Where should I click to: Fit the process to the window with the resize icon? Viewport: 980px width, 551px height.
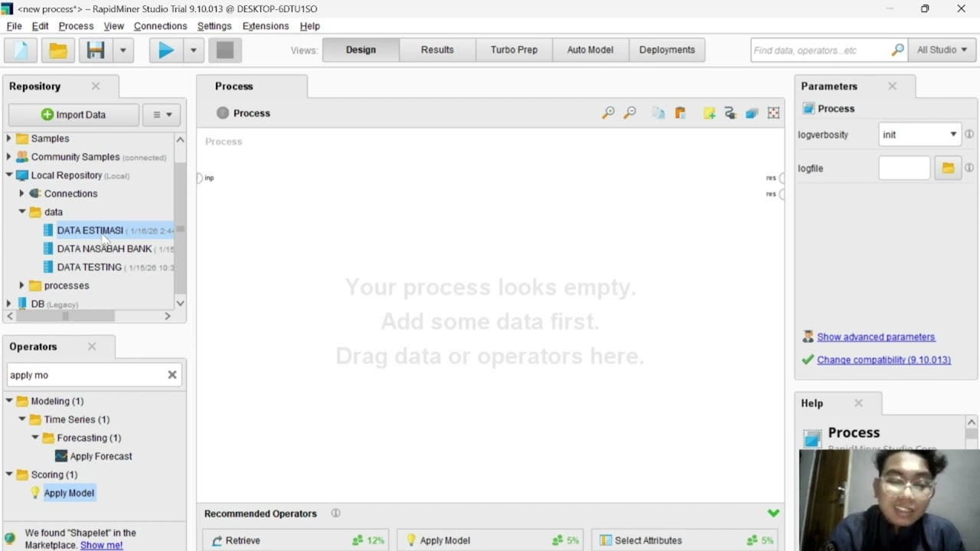pyautogui.click(x=773, y=113)
